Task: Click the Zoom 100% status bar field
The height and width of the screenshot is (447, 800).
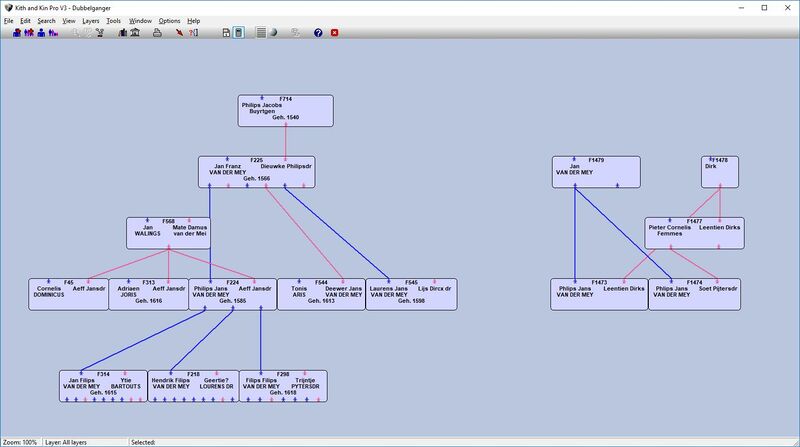Action: click(20, 441)
